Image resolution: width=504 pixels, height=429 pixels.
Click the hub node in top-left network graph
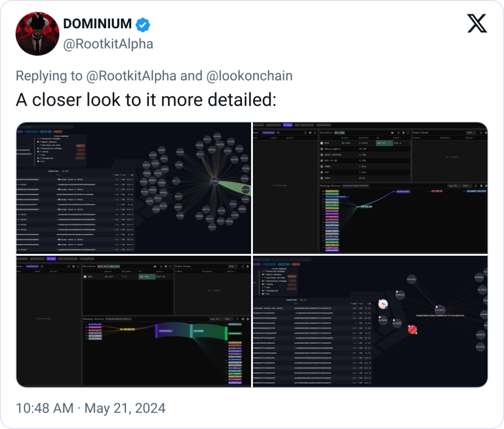click(x=214, y=181)
